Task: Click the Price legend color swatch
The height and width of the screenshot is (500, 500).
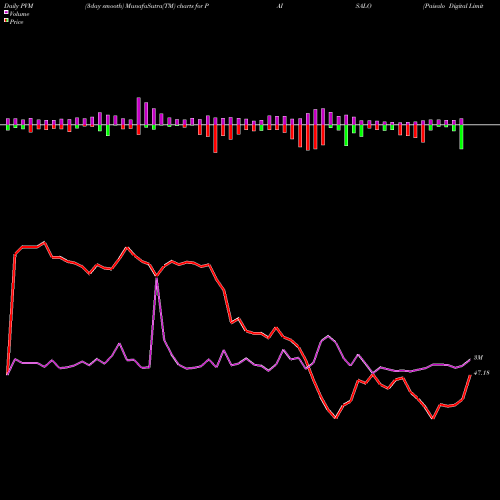Action: tap(6, 21)
